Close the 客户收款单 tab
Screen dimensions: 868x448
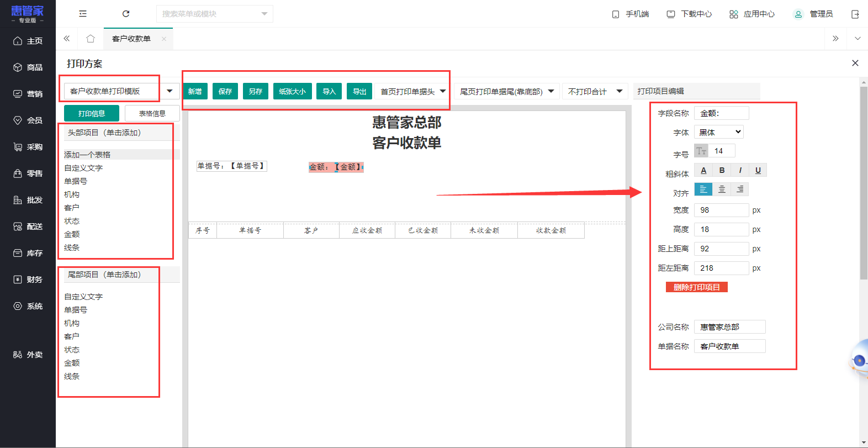click(164, 39)
